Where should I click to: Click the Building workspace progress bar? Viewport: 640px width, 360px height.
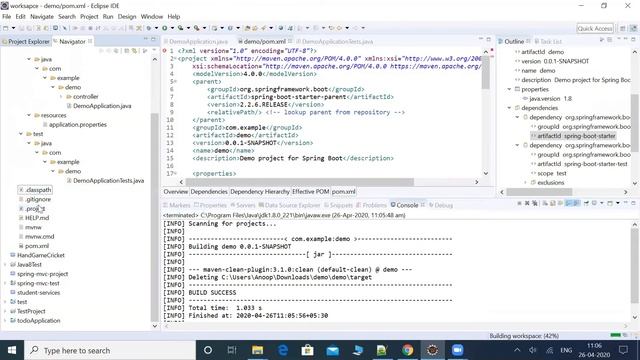pos(615,336)
